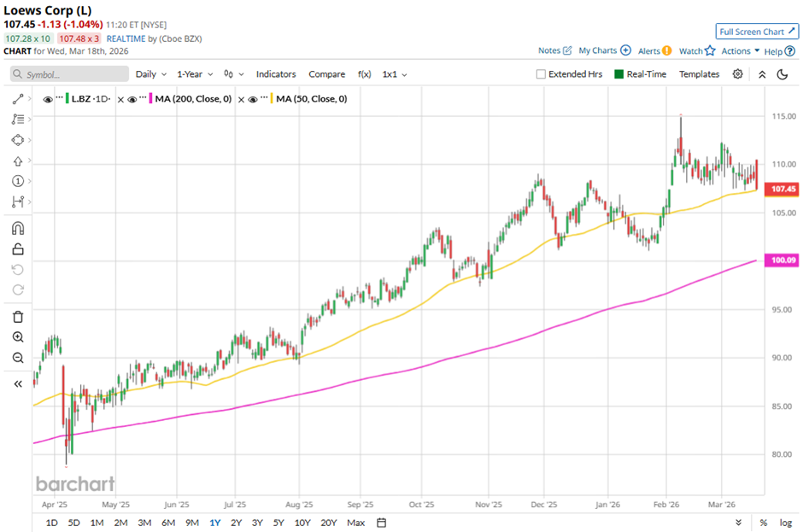The width and height of the screenshot is (803, 532).
Task: Open the Indicators menu
Action: (276, 74)
